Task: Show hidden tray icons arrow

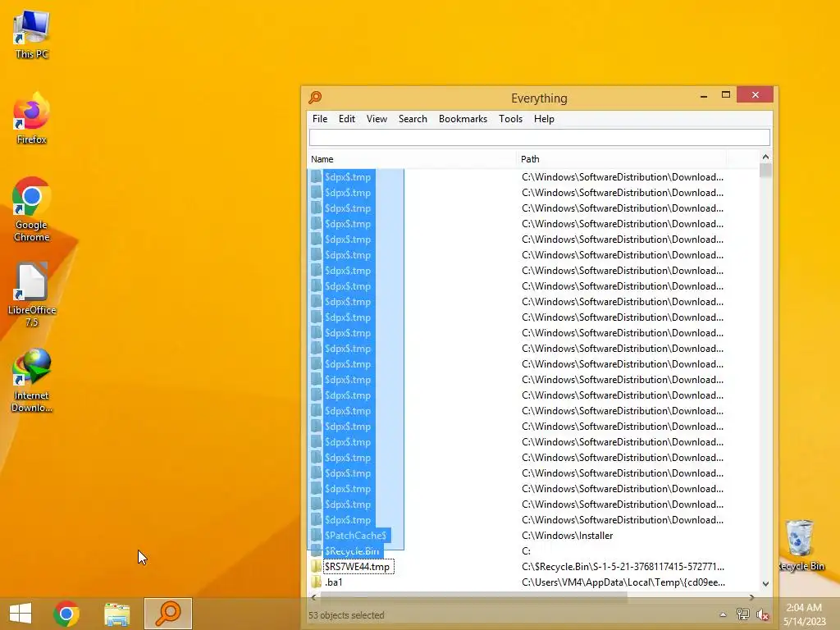Action: [x=723, y=614]
